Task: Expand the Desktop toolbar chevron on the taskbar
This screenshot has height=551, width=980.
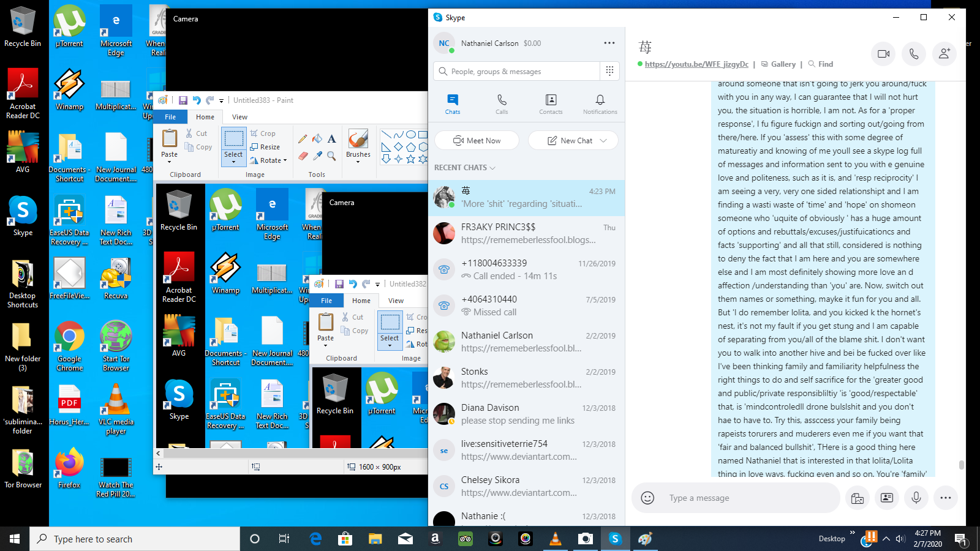Action: point(852,532)
